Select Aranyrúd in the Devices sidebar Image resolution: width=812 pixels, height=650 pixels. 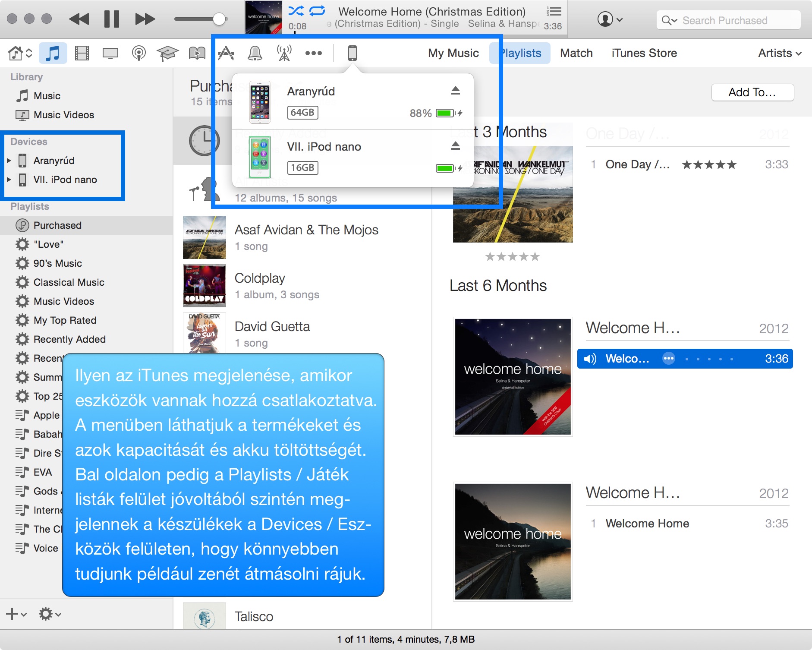[x=54, y=161]
